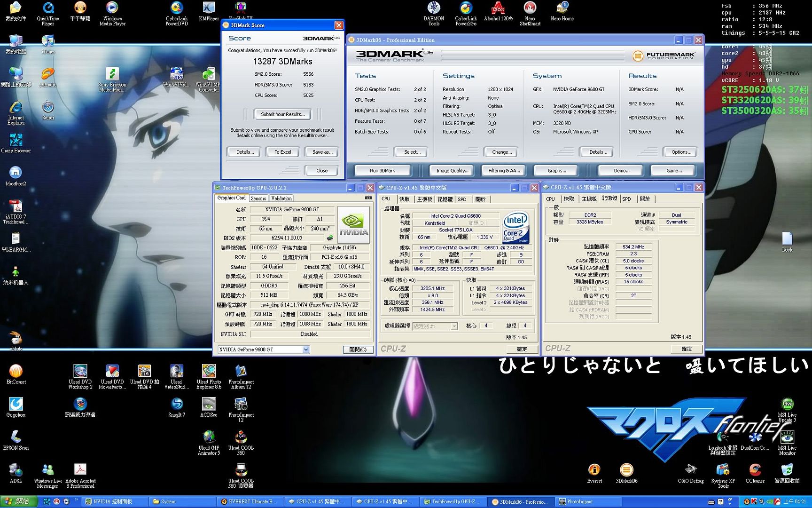Click GPU name field NVIDIA GeForce 9600 GT
The width and height of the screenshot is (812, 508).
click(292, 209)
